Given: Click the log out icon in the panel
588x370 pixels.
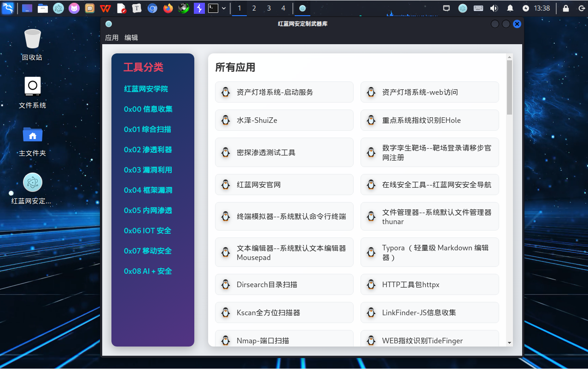Looking at the screenshot, I should pyautogui.click(x=582, y=8).
